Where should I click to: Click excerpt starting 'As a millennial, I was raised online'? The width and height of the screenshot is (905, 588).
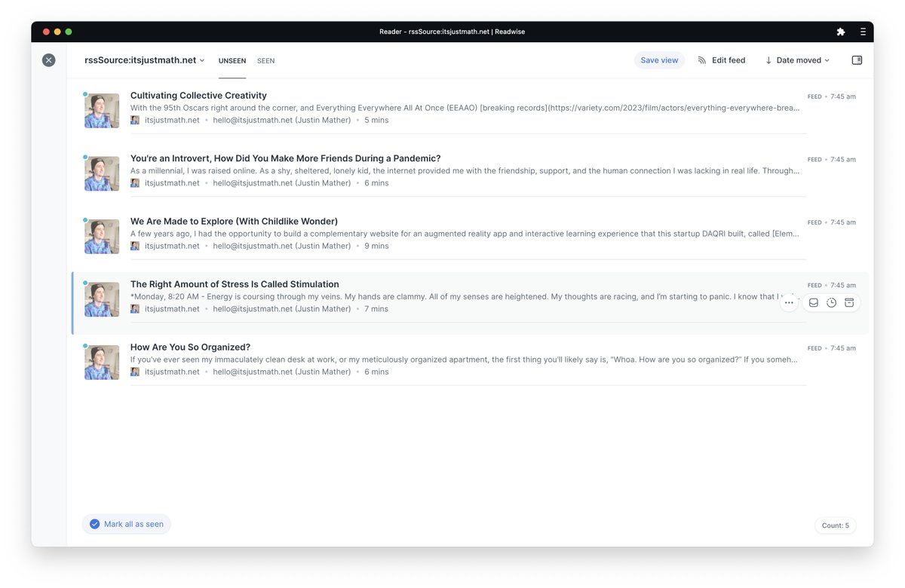pyautogui.click(x=465, y=170)
